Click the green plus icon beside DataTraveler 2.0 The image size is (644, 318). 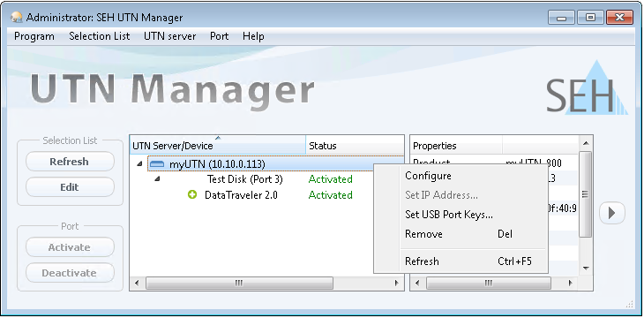point(192,194)
